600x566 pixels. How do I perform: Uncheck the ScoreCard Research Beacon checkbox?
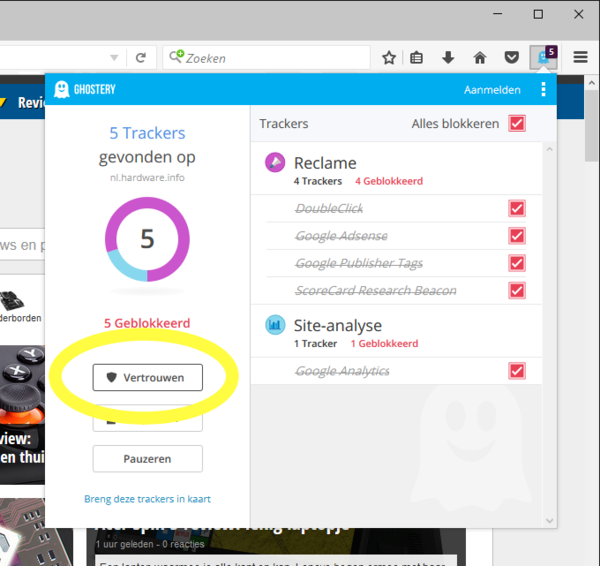[517, 290]
